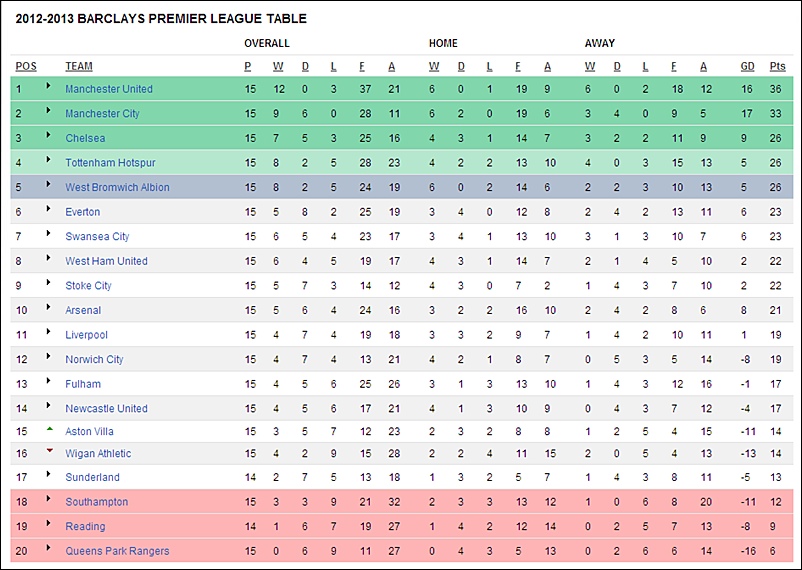Click the arrow beside Liverpool

(x=49, y=331)
